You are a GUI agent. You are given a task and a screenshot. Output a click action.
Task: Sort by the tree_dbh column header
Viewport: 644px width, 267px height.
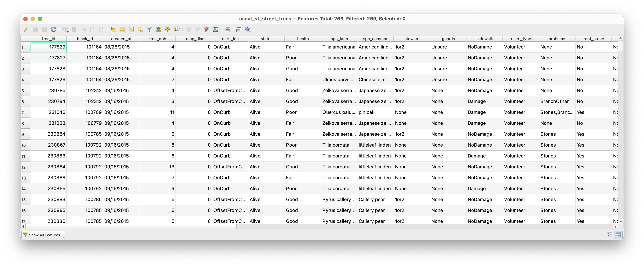click(158, 39)
